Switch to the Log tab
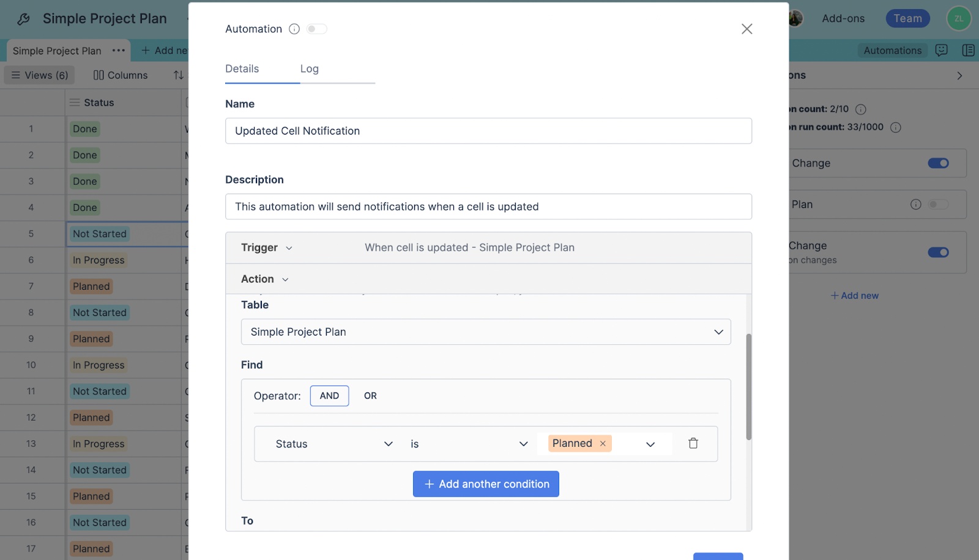 click(x=309, y=68)
